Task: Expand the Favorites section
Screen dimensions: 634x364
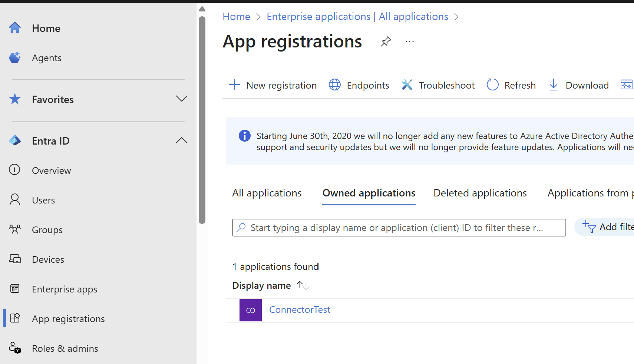Action: [181, 99]
